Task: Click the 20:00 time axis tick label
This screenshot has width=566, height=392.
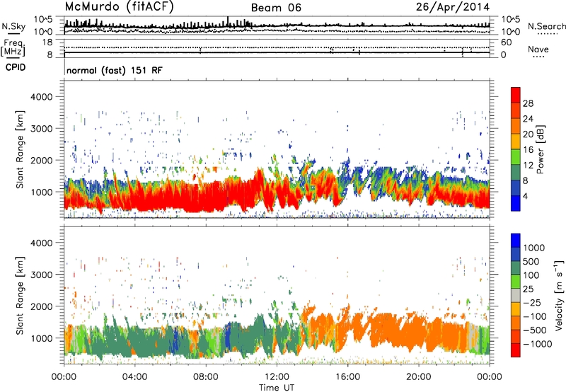Action: coord(418,377)
